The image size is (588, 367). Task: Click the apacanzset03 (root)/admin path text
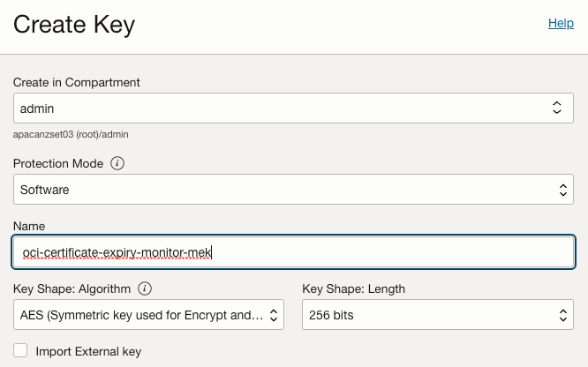click(72, 135)
